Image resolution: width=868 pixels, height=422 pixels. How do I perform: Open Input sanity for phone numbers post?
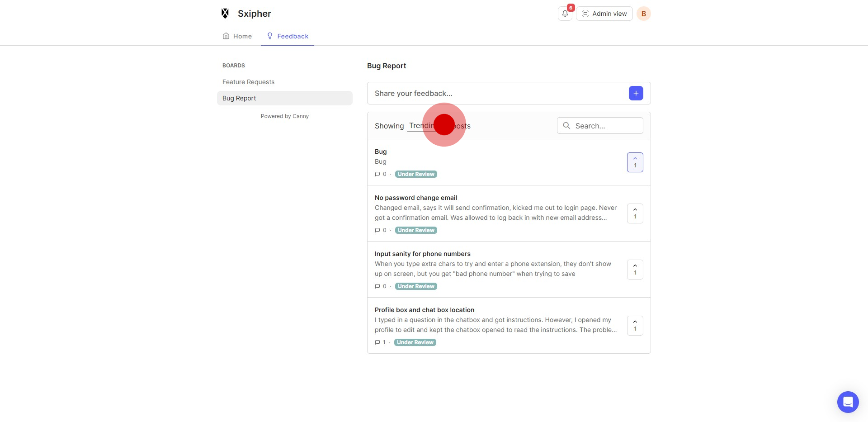[422, 254]
